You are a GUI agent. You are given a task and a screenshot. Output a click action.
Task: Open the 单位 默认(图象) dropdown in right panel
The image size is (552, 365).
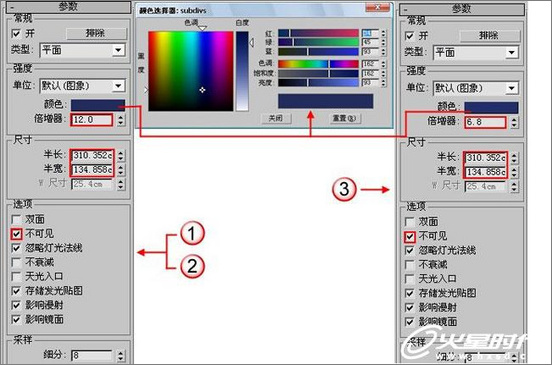pyautogui.click(x=476, y=88)
